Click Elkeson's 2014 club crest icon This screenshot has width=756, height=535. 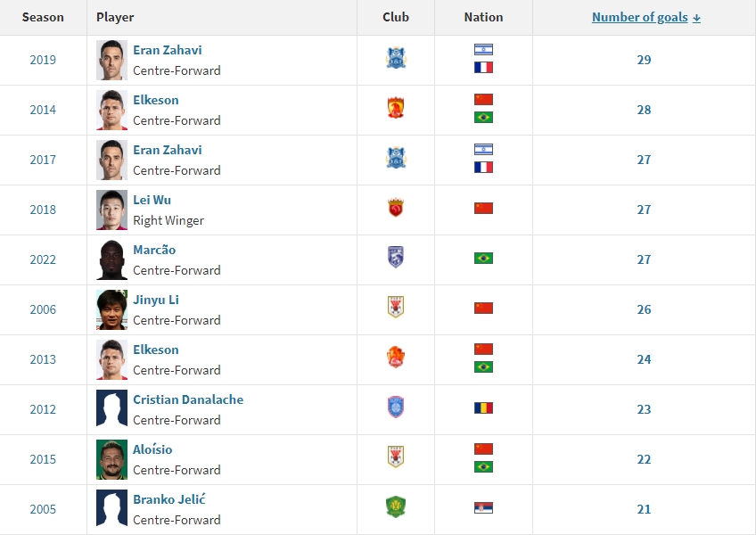[396, 109]
